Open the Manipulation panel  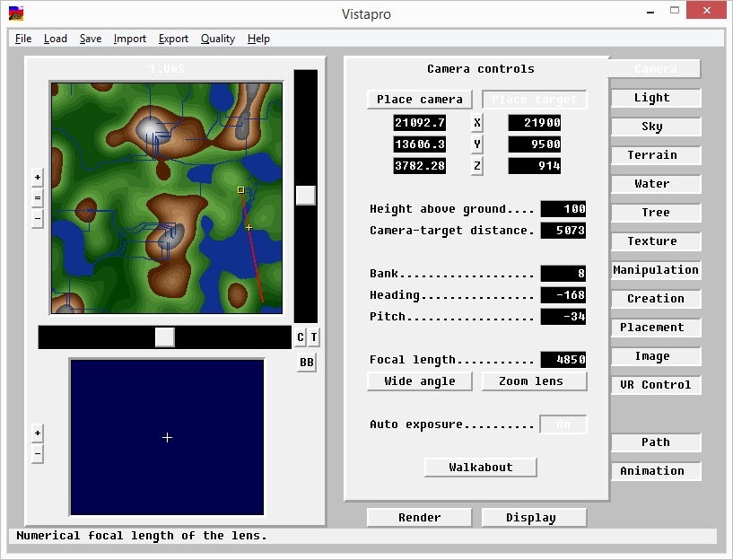[656, 270]
